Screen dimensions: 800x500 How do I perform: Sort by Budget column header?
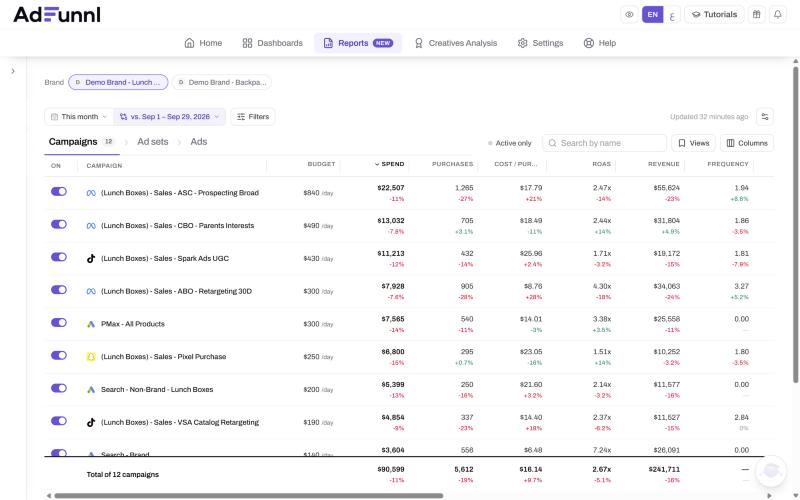321,164
